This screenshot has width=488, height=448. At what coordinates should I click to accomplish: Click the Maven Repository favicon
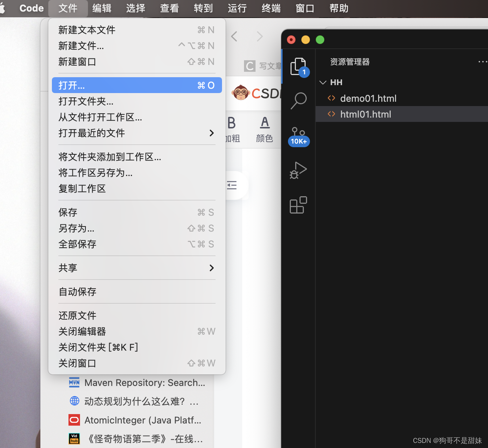tap(74, 382)
